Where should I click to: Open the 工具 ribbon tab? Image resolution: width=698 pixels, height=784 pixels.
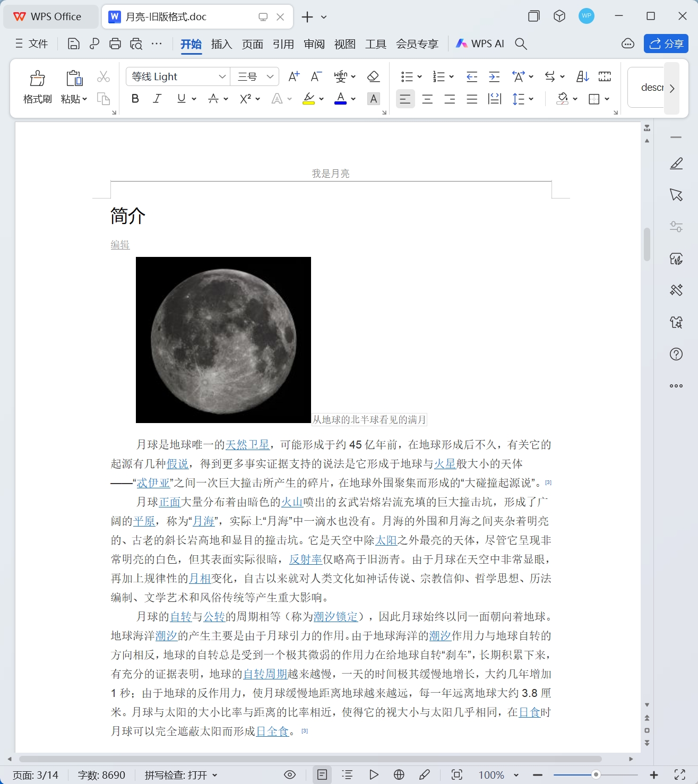click(x=376, y=44)
